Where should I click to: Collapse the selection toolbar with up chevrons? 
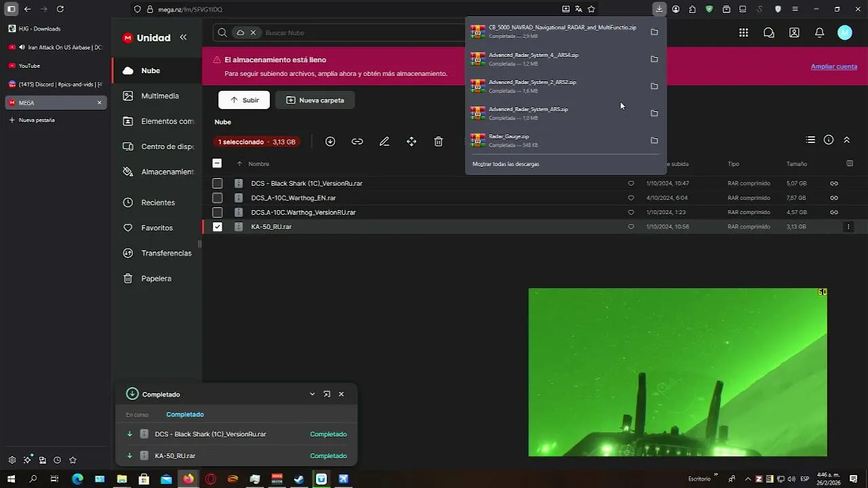point(847,140)
